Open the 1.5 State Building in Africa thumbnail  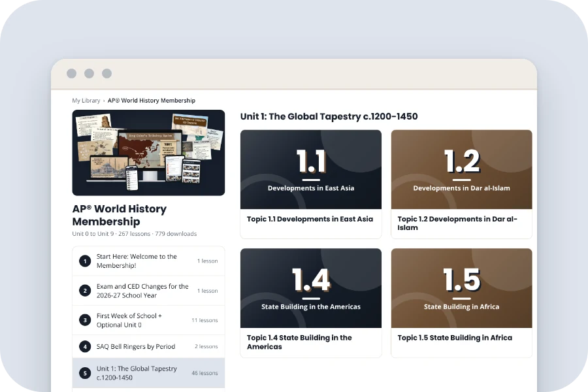pos(462,288)
